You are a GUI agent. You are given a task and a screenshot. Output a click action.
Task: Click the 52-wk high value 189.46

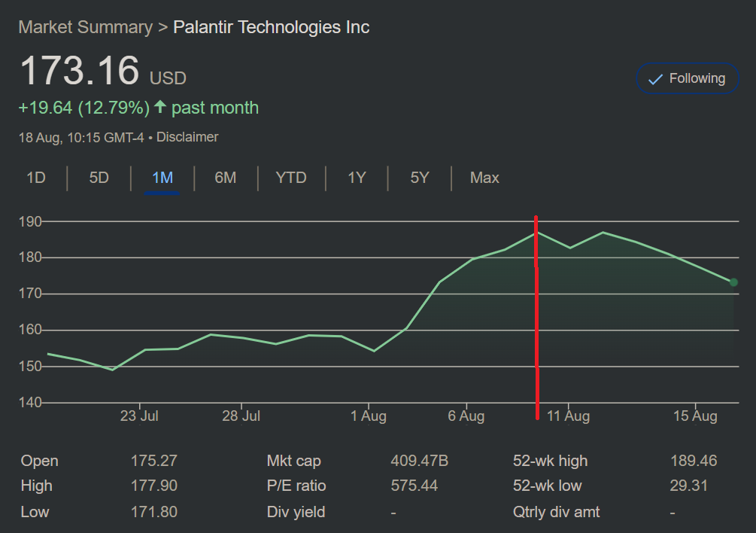point(693,461)
